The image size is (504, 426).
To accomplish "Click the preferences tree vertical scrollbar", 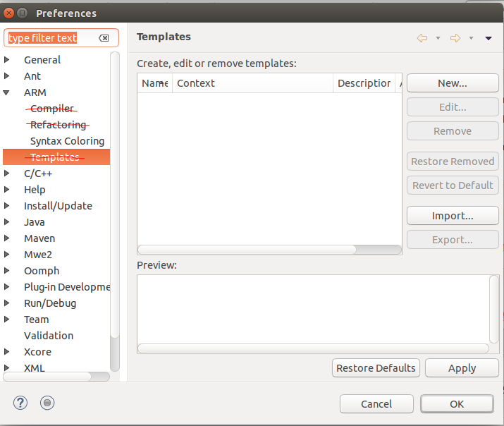I will tap(115, 212).
